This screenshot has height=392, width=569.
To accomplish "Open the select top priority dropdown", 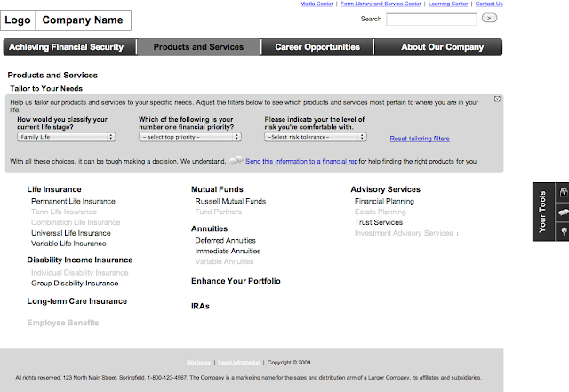I will tap(189, 137).
